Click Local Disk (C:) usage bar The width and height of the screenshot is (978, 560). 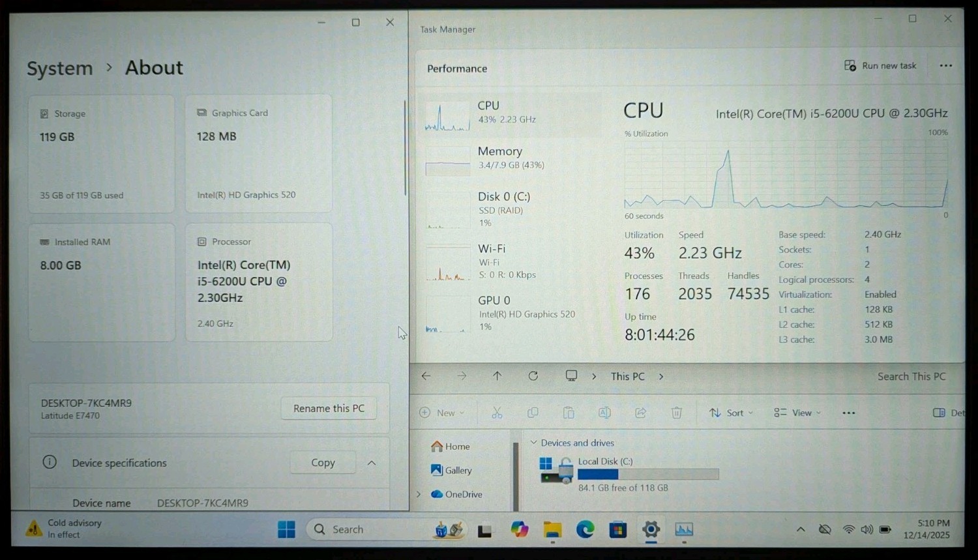tap(648, 474)
